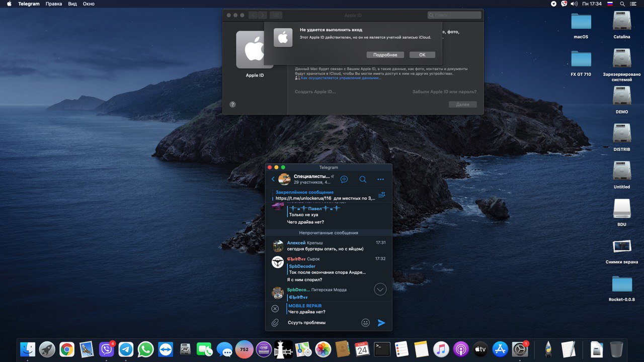Open the volume control in menu bar
Image resolution: width=644 pixels, height=362 pixels.
pyautogui.click(x=574, y=4)
